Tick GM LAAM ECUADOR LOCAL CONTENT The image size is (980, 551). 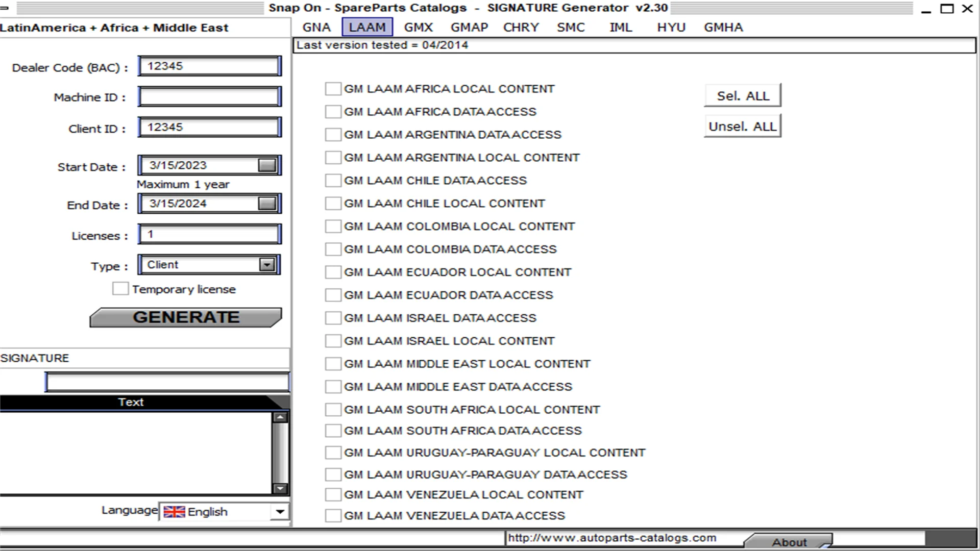(x=333, y=272)
